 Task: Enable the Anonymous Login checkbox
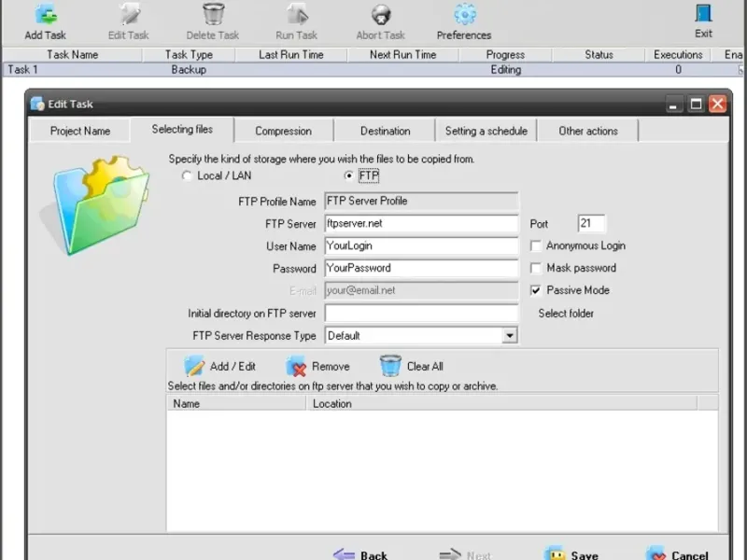(536, 245)
